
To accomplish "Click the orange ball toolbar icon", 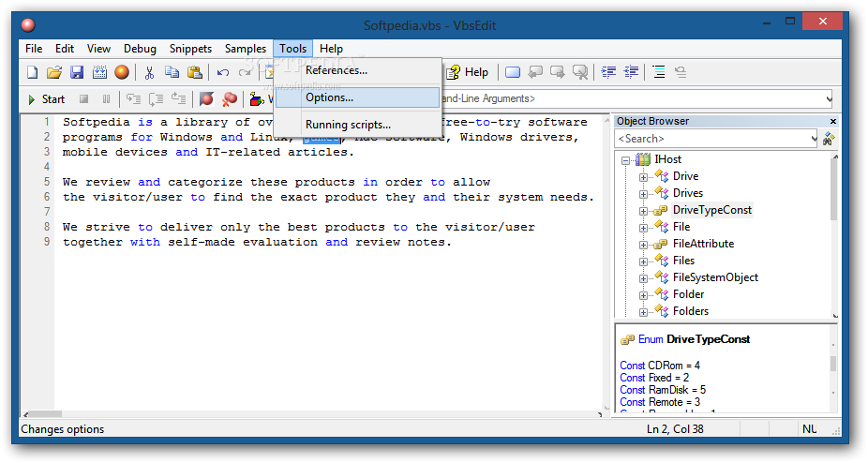I will click(x=122, y=72).
